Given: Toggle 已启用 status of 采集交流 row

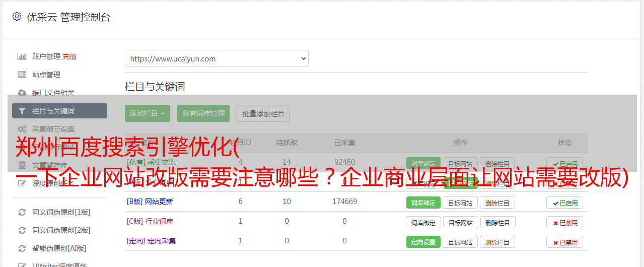Looking at the screenshot, I should coord(565,163).
